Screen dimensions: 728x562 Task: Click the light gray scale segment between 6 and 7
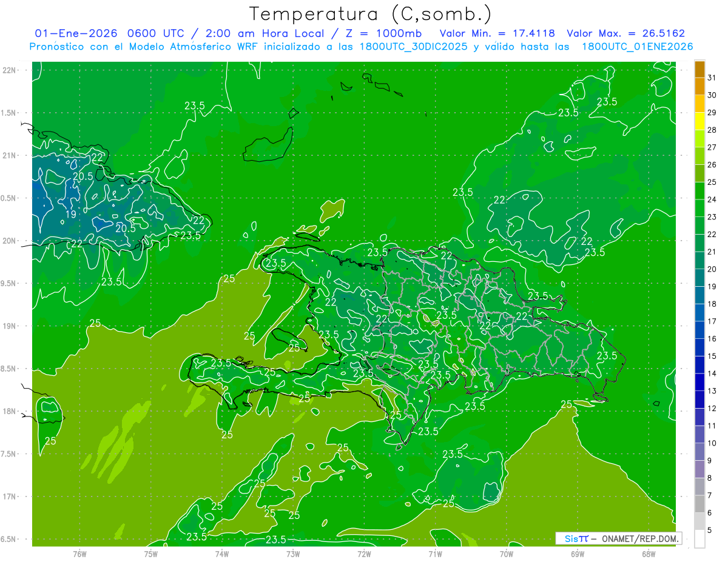pos(699,504)
